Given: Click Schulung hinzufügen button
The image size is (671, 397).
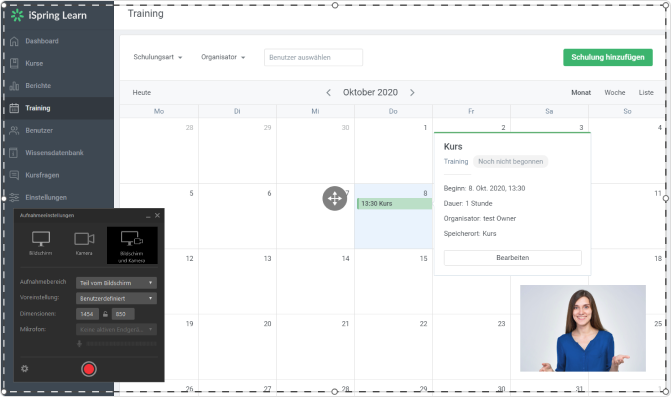Looking at the screenshot, I should click(x=608, y=57).
